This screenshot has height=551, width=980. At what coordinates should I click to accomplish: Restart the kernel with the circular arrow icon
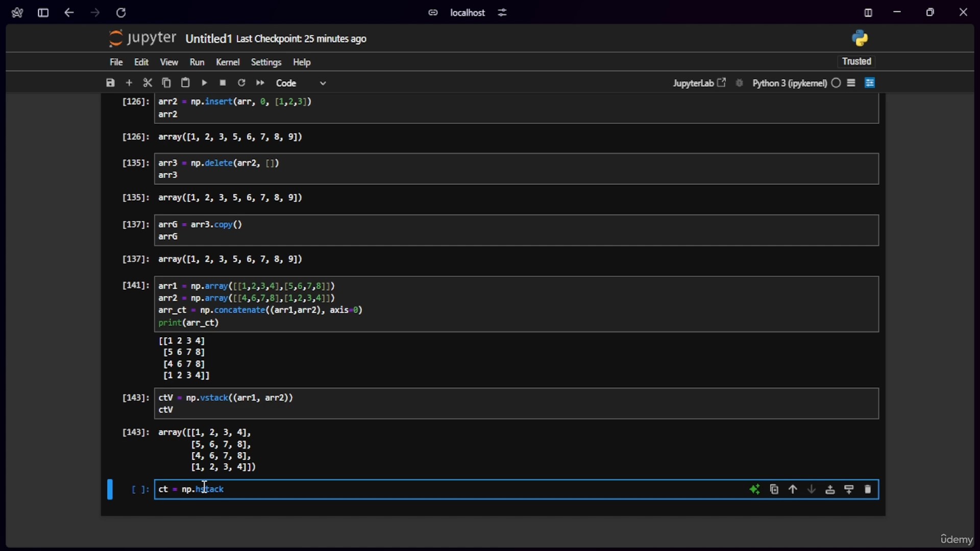pyautogui.click(x=242, y=83)
